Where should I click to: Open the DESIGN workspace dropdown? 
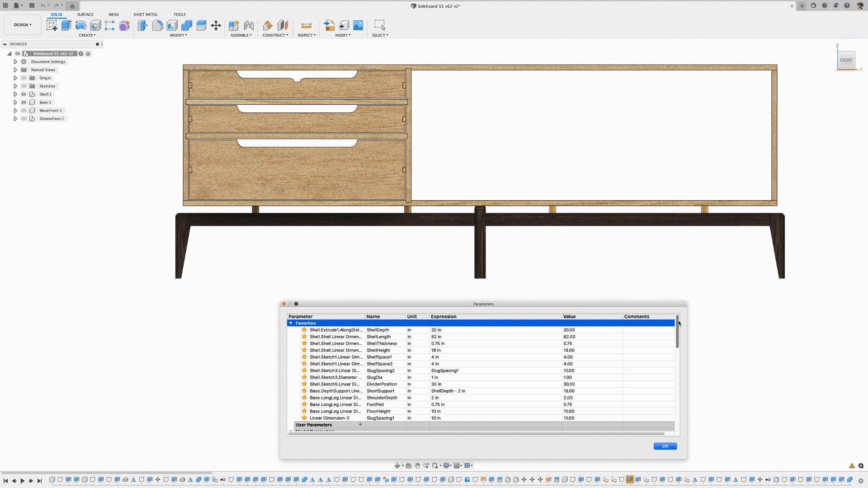(23, 25)
